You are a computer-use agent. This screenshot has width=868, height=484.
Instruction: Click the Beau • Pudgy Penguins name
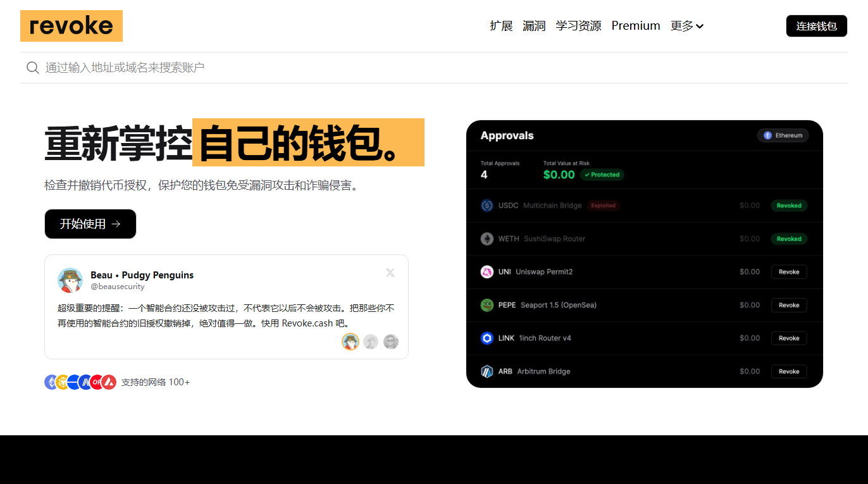(x=142, y=275)
